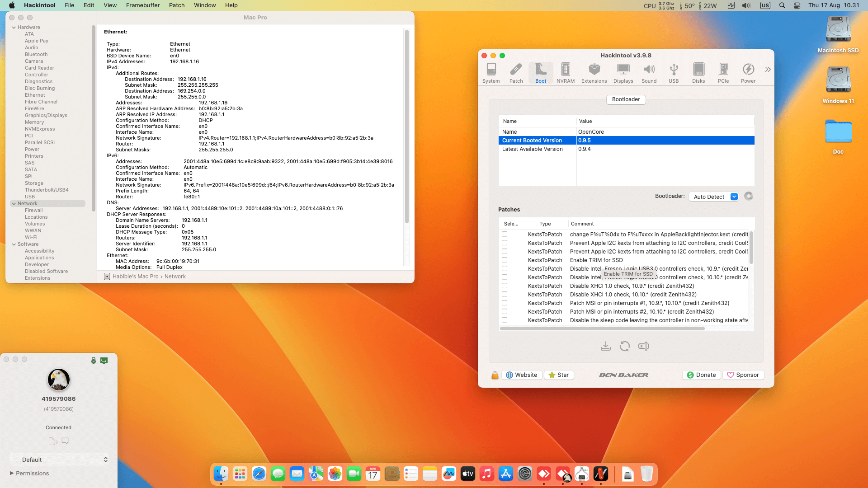Screen dimensions: 868x488
Task: Select Graphics/Displays in System Information sidebar
Action: point(46,116)
